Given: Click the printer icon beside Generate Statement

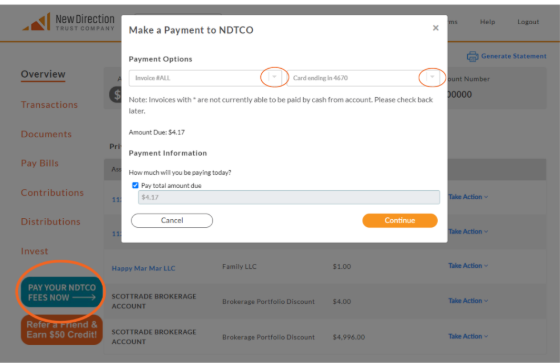Looking at the screenshot, I should coord(472,56).
